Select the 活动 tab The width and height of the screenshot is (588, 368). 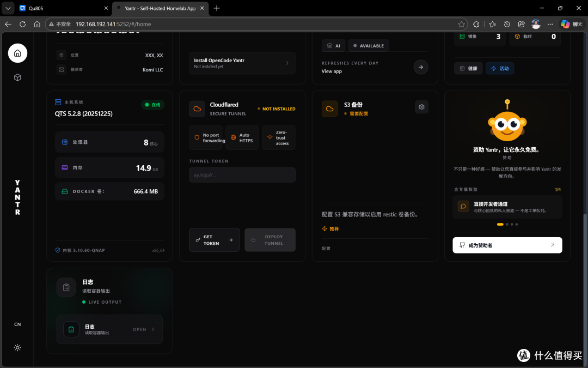(500, 68)
